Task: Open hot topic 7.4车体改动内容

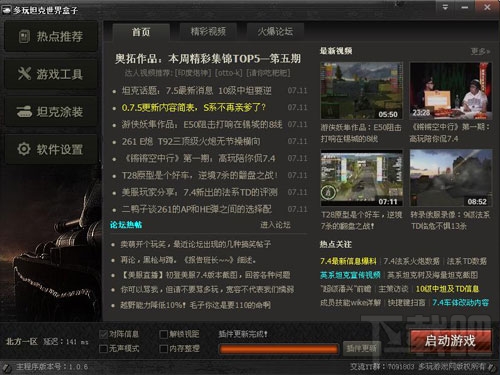Action: point(461,303)
